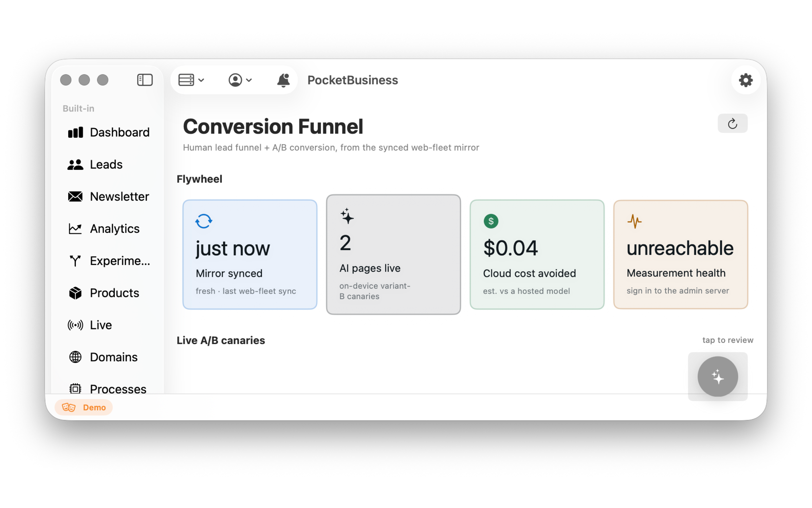Click the green dollar coin icon
Viewport: 812px width, 508px height.
[x=491, y=221]
